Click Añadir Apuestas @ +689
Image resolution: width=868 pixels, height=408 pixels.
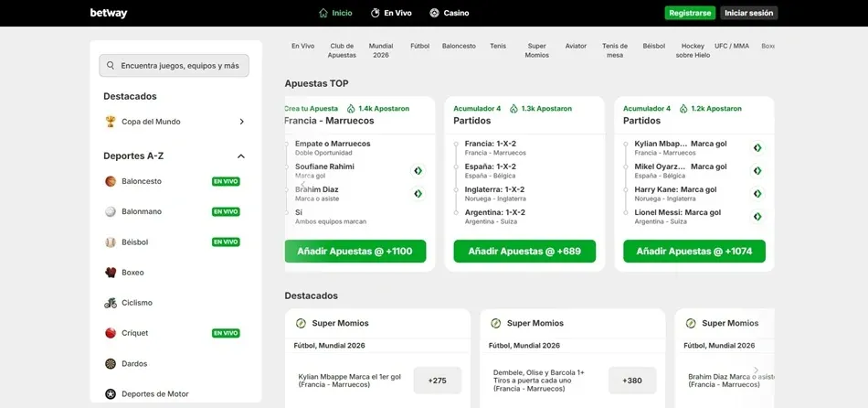[x=524, y=252]
